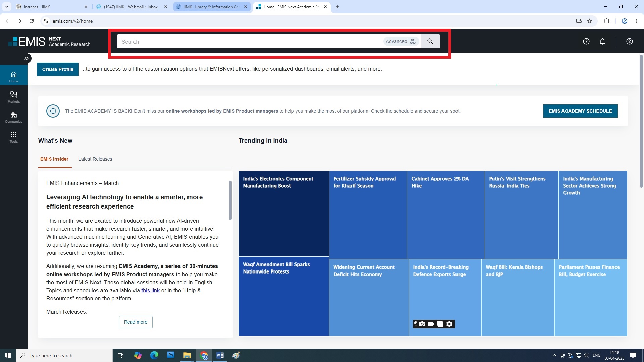Click the Create Profile button

[x=58, y=69]
